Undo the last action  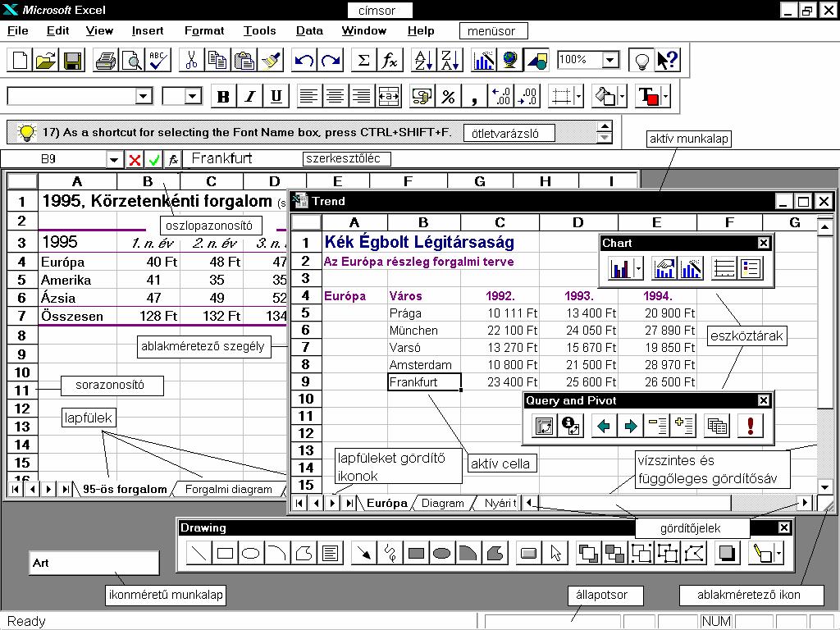pyautogui.click(x=304, y=60)
